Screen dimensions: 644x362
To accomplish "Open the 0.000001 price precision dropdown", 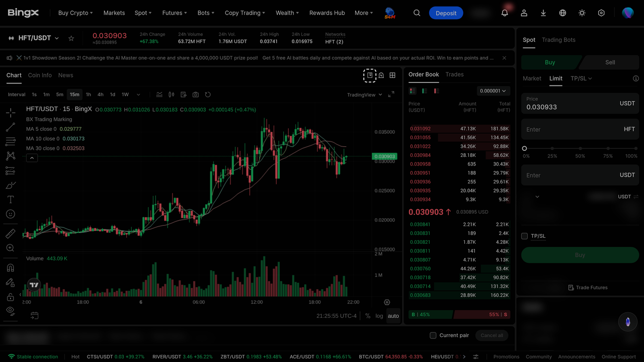I will point(493,91).
